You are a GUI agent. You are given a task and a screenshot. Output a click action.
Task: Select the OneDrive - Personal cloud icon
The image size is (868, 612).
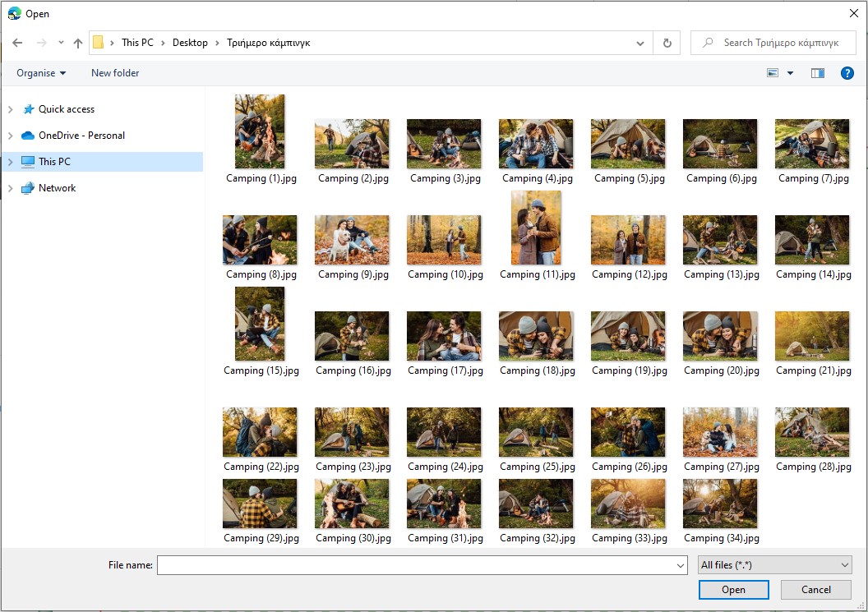pyautogui.click(x=28, y=136)
